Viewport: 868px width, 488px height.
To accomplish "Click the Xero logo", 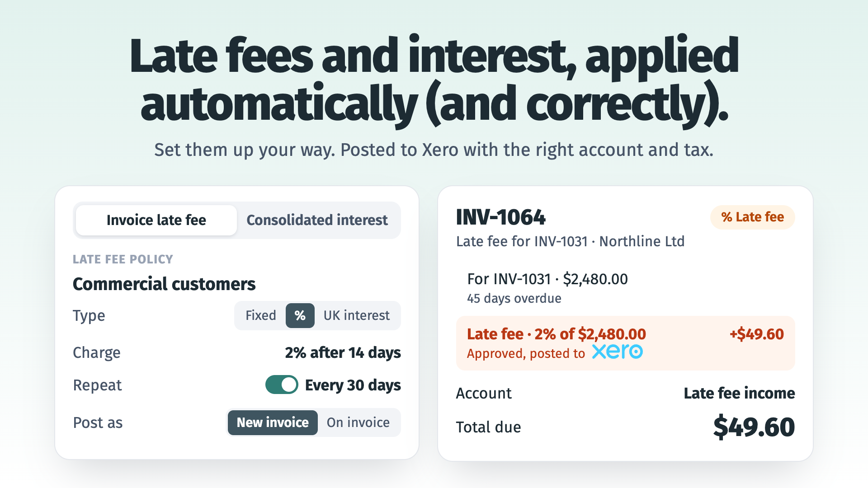I will pyautogui.click(x=617, y=352).
